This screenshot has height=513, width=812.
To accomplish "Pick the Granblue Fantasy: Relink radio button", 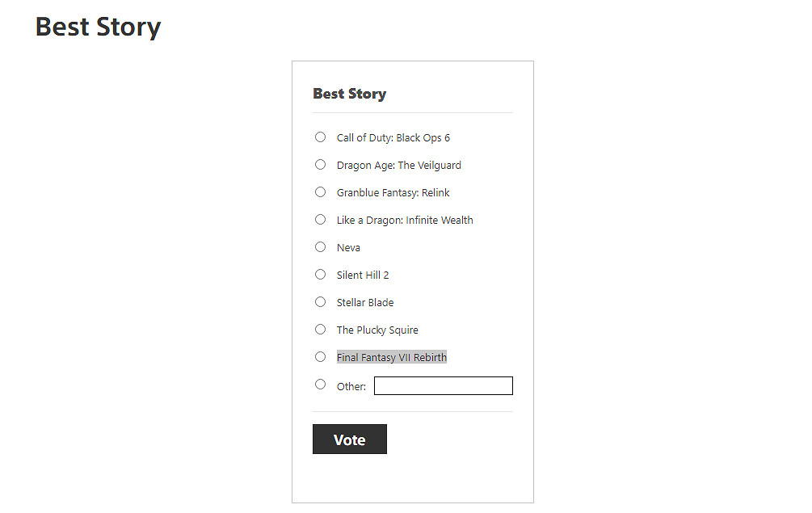I will click(320, 192).
